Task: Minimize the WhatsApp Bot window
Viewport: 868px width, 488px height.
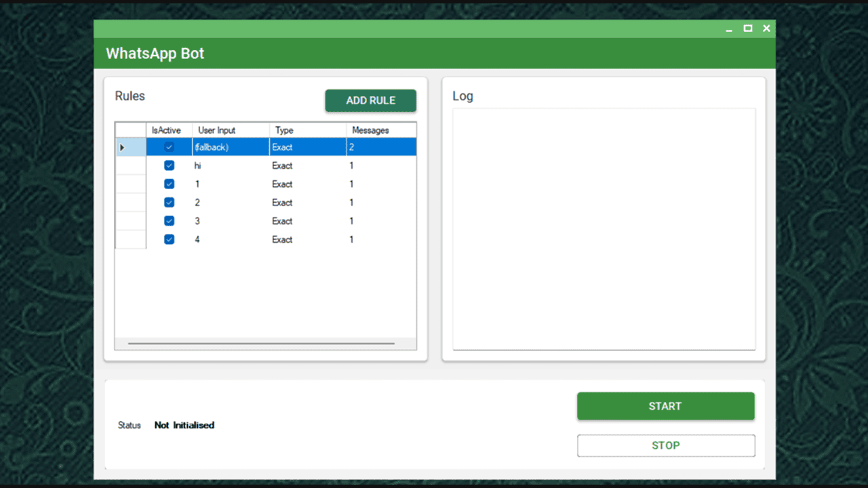Action: click(x=729, y=28)
